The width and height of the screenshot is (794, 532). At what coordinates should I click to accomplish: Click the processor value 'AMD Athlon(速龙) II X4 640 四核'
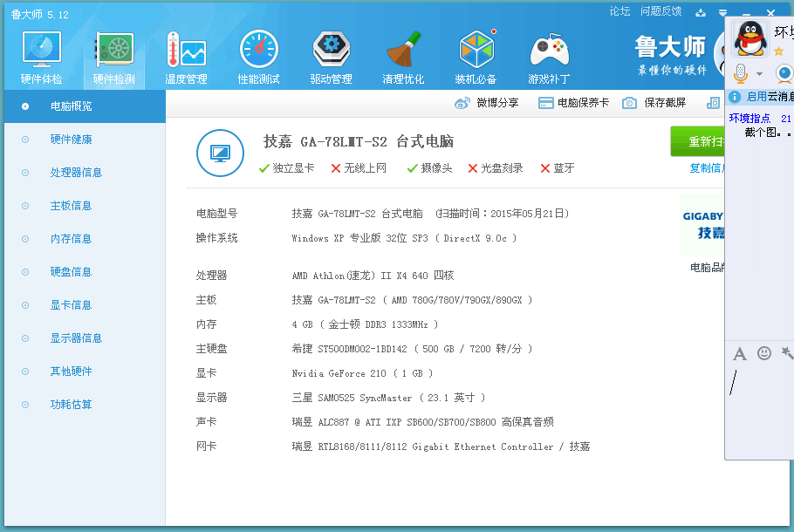point(373,276)
